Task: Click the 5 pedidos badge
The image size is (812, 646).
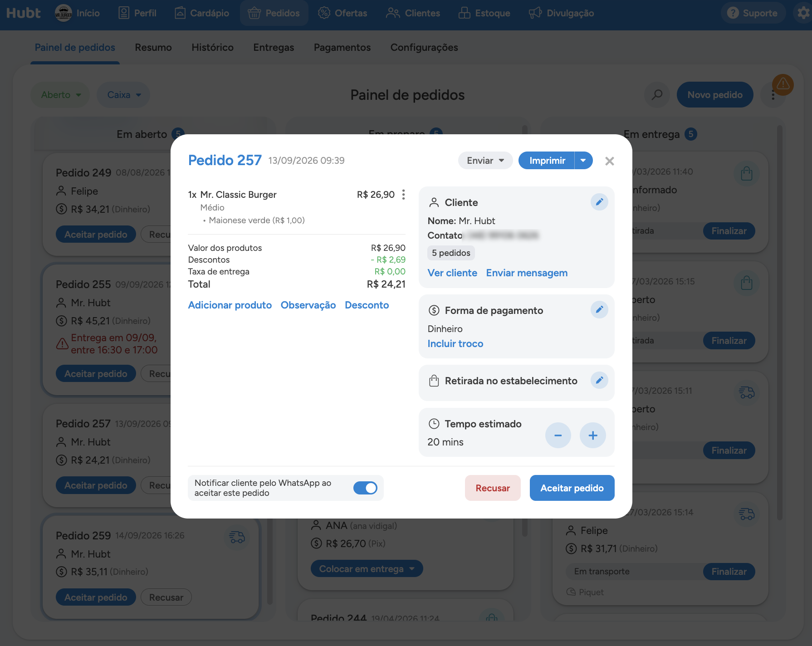Action: 451,253
